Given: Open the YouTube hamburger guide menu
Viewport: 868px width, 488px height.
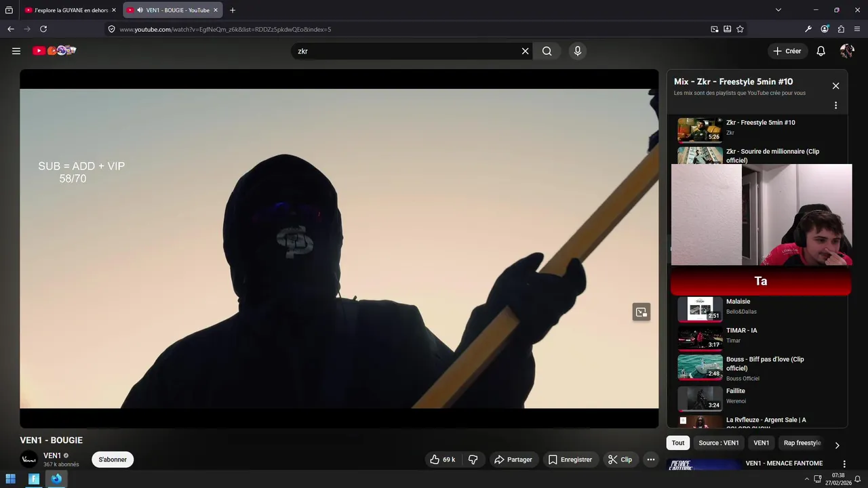Looking at the screenshot, I should coord(16,51).
